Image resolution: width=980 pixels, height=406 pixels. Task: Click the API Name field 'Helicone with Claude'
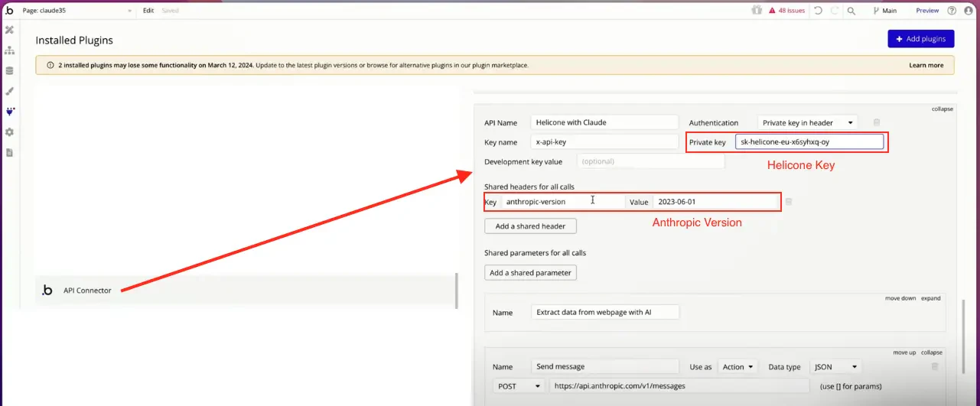click(x=604, y=122)
